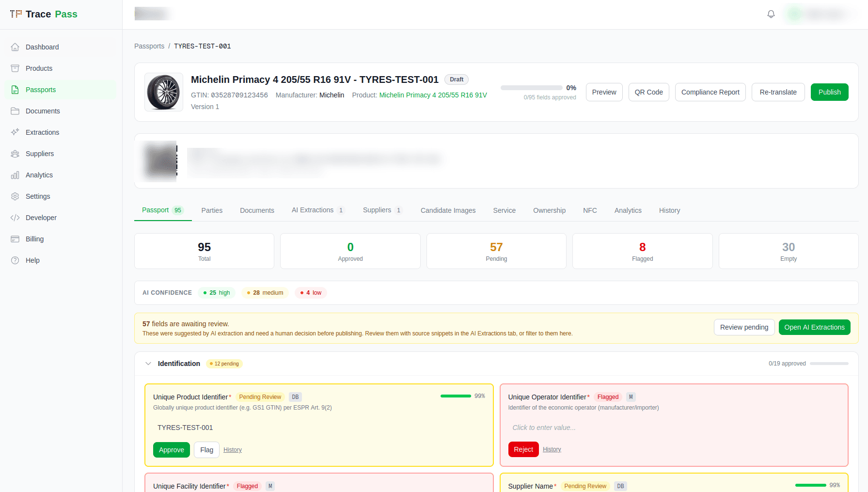Flag the Unique Product Identifier field

207,450
